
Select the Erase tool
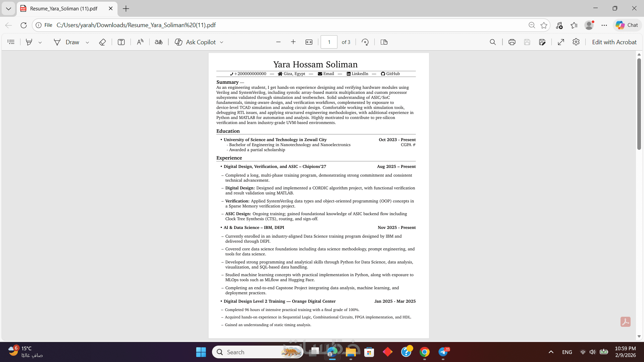click(102, 42)
